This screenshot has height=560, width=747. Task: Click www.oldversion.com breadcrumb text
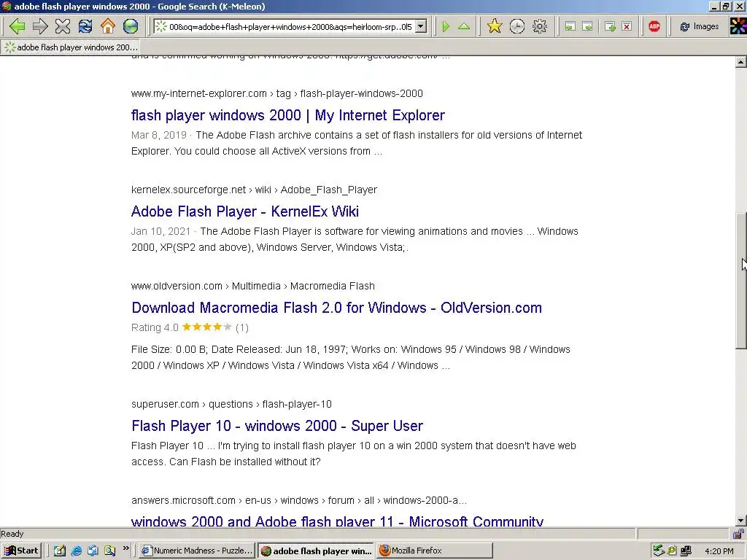click(x=177, y=286)
